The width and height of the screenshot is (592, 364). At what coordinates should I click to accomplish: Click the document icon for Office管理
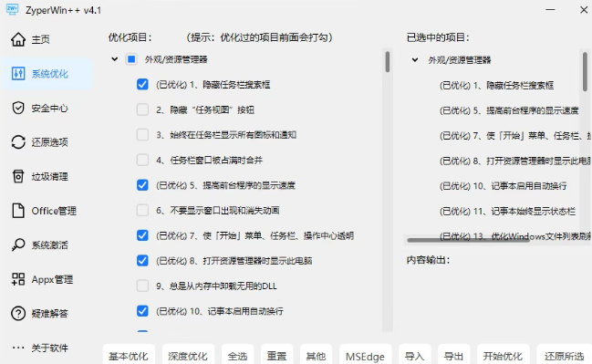pyautogui.click(x=18, y=211)
